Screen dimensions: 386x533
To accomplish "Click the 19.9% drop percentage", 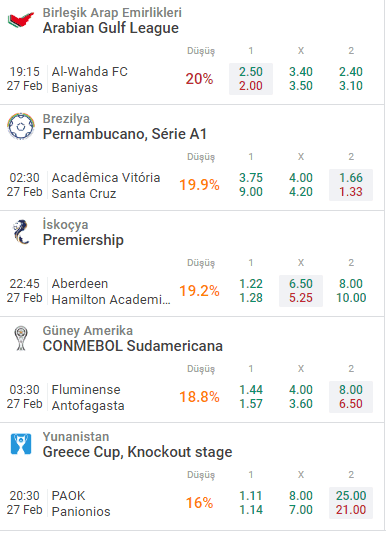I will click(x=199, y=185).
